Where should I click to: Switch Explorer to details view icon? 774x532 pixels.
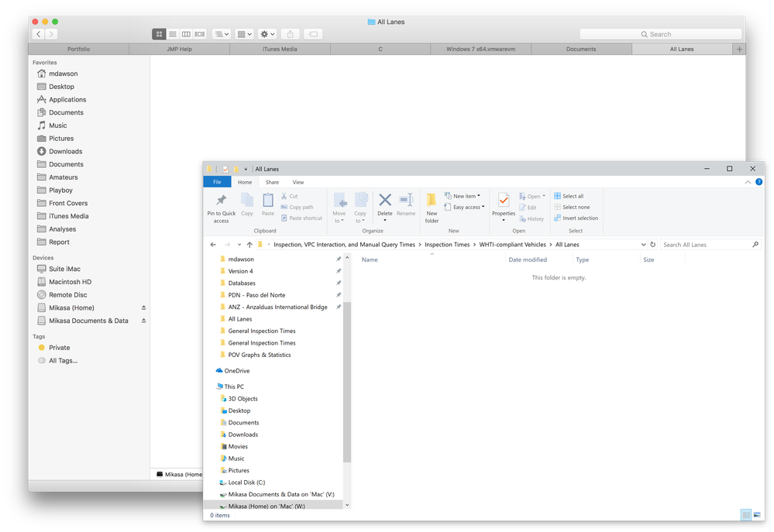click(746, 515)
